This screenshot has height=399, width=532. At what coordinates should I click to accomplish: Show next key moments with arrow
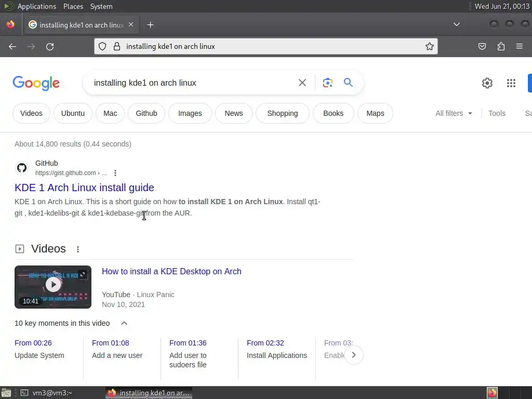(353, 355)
